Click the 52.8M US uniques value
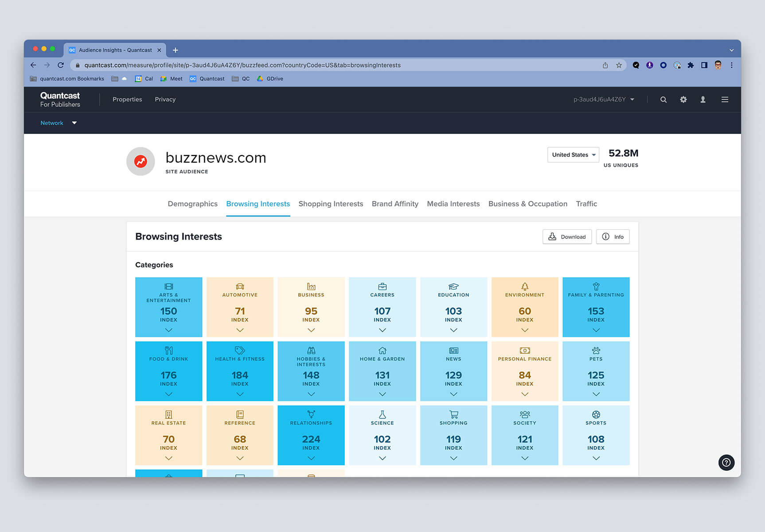The image size is (765, 532). [623, 153]
